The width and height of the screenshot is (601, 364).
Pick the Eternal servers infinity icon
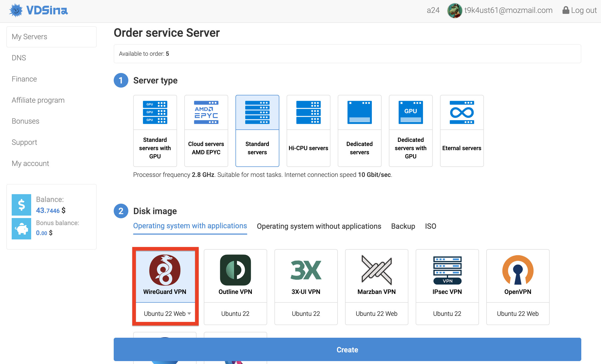coord(462,112)
